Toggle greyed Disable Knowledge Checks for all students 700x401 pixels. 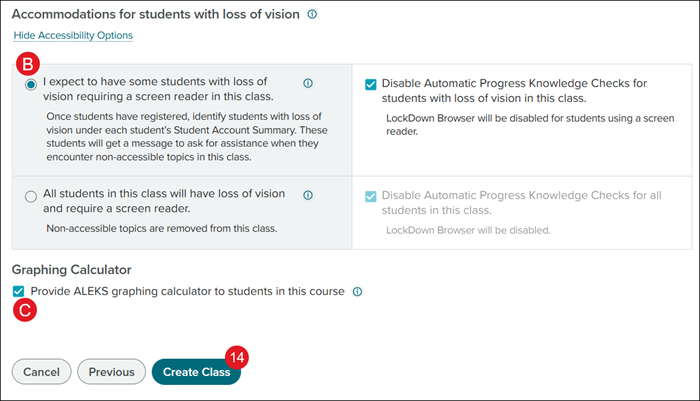click(x=372, y=196)
